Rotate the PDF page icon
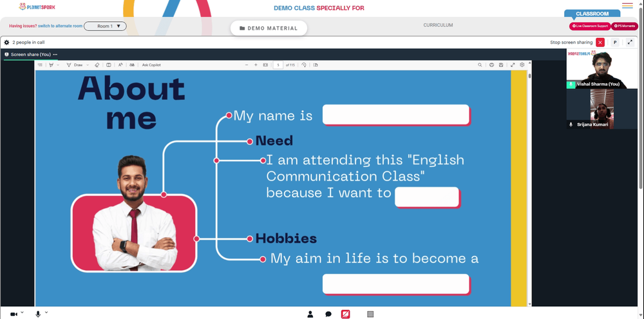Screen dimensions: 644x319 point(303,65)
